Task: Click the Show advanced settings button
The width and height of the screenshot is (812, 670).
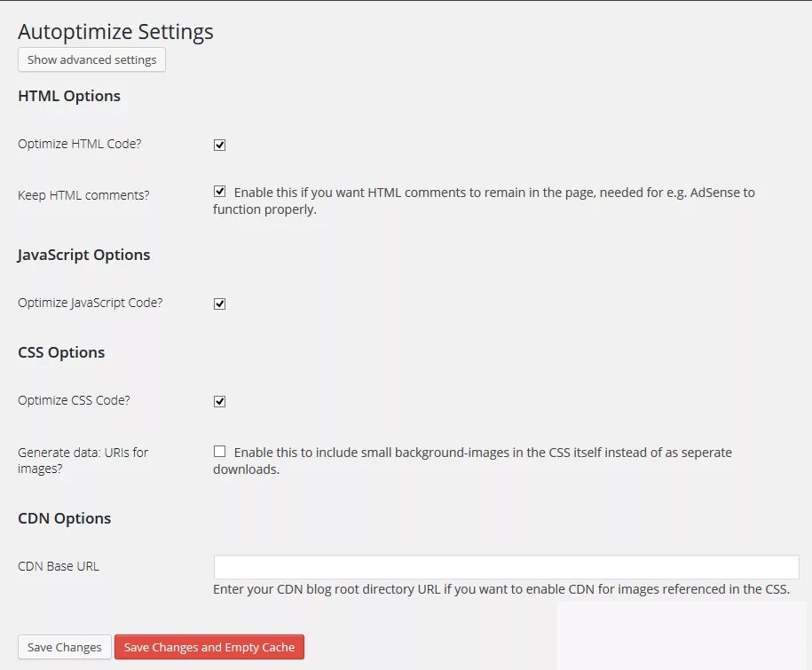Action: tap(91, 60)
